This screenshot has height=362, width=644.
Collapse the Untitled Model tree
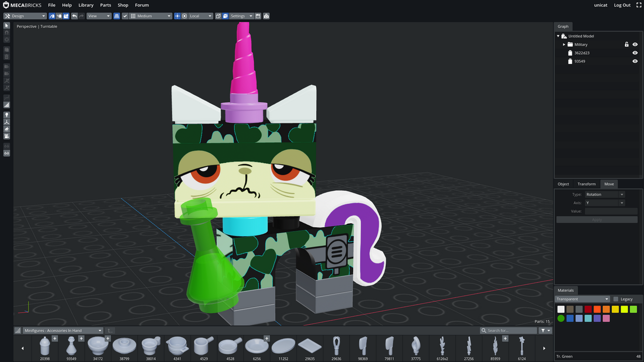558,36
